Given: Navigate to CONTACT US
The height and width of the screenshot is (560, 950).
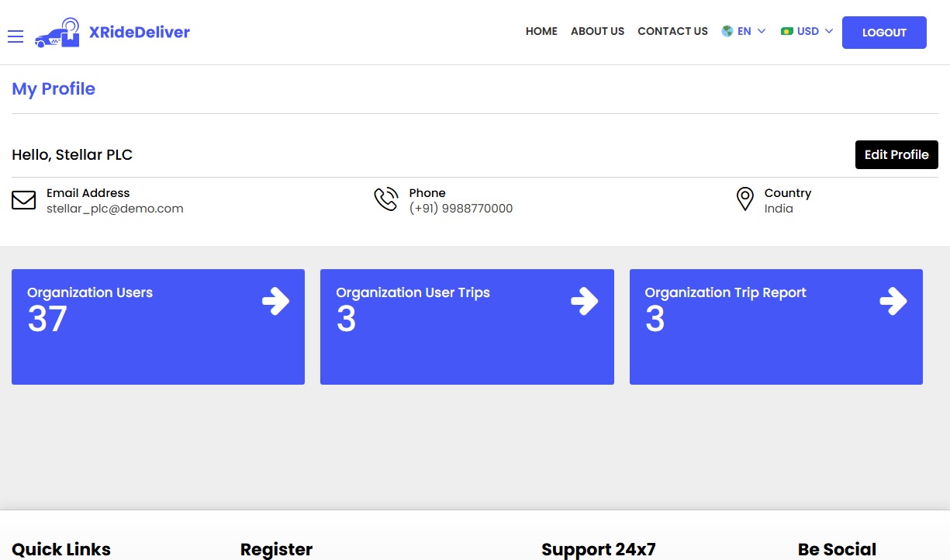Looking at the screenshot, I should pos(672,31).
